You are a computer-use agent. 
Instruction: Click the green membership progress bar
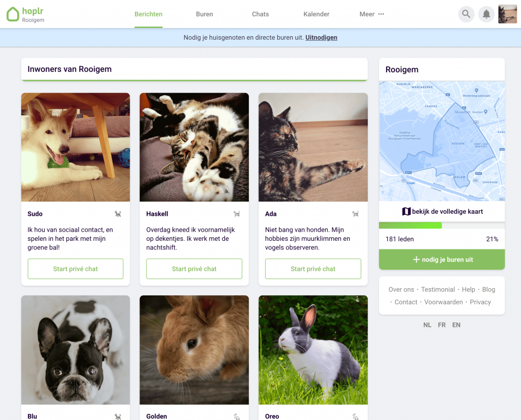[x=411, y=226]
